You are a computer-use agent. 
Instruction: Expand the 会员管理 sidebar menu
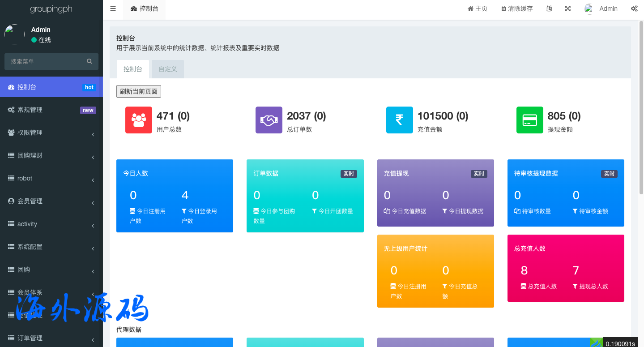pyautogui.click(x=51, y=201)
